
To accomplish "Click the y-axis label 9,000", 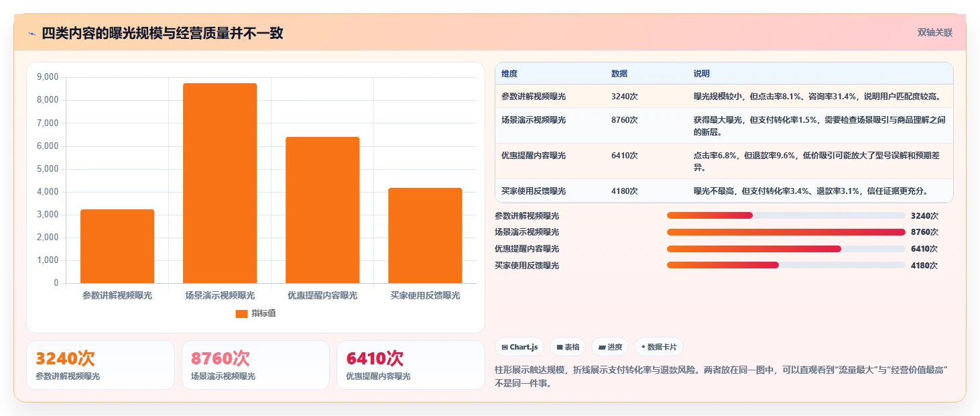I will click(47, 77).
